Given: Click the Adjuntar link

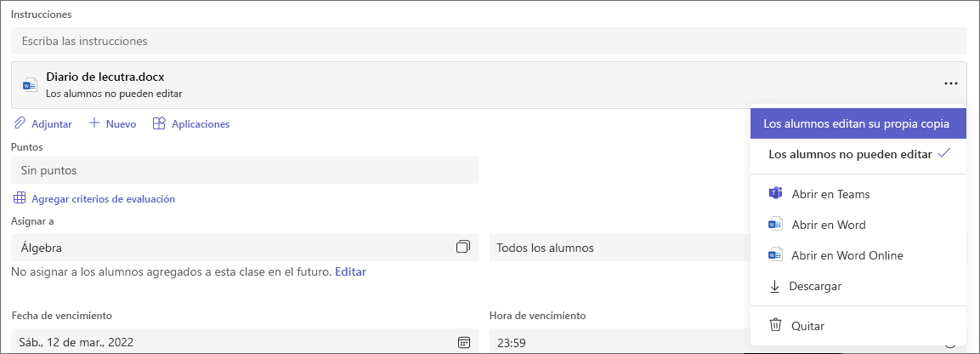Looking at the screenshot, I should tap(51, 124).
